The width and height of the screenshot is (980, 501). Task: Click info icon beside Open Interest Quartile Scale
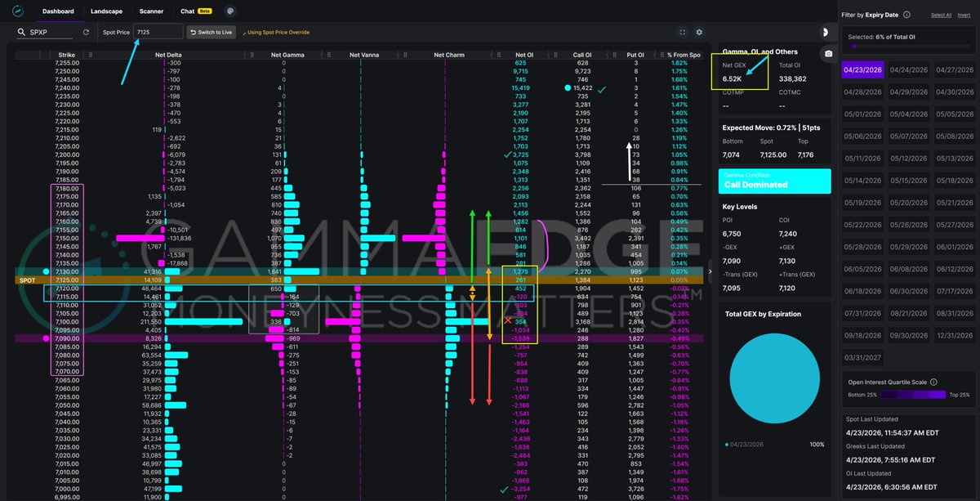[933, 382]
